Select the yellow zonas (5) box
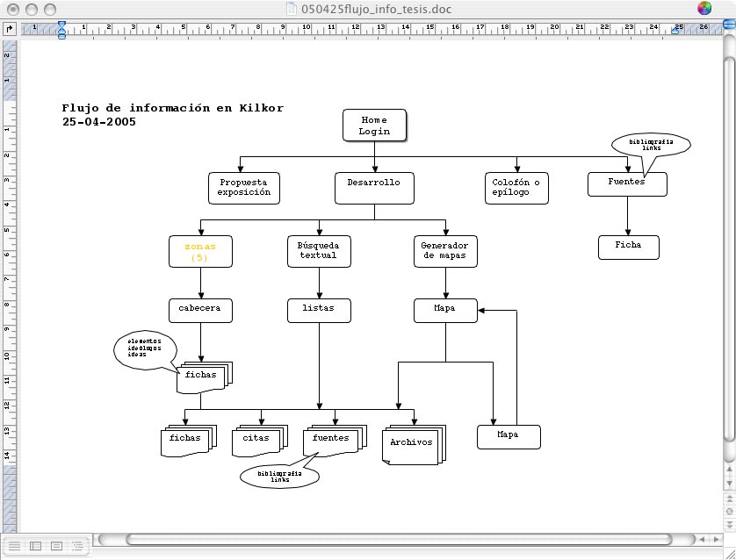 [x=200, y=252]
